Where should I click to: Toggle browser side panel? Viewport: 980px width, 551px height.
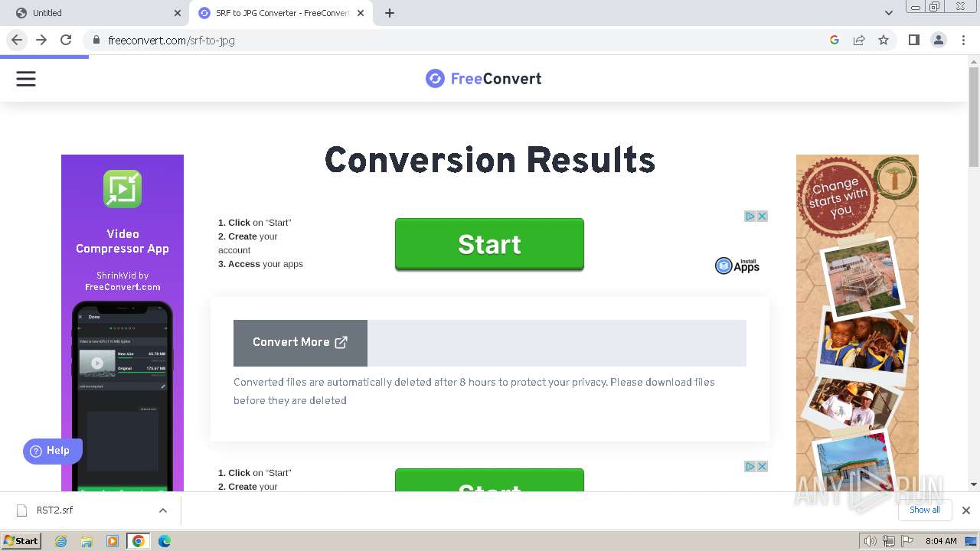[913, 40]
